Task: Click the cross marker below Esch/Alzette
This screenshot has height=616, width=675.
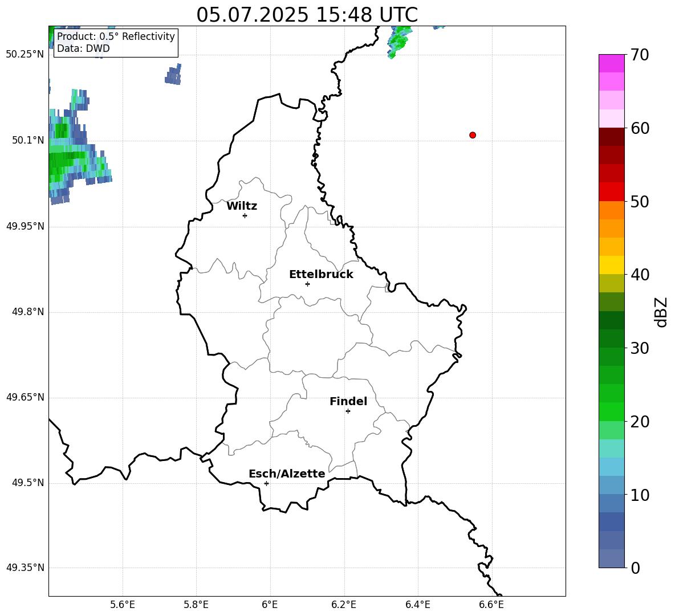Action: point(266,483)
